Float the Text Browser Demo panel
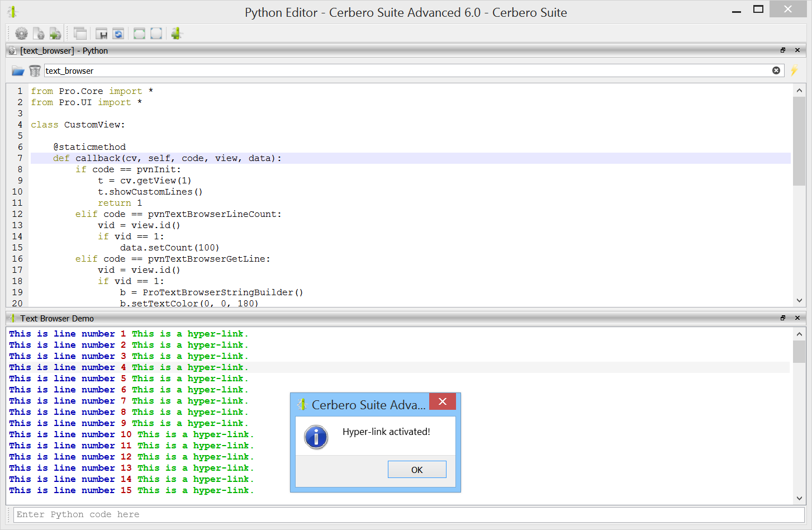 [x=783, y=318]
